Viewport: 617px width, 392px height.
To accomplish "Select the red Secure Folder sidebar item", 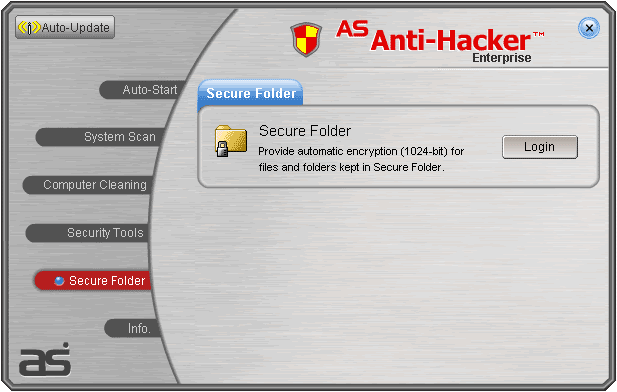I will click(x=93, y=281).
